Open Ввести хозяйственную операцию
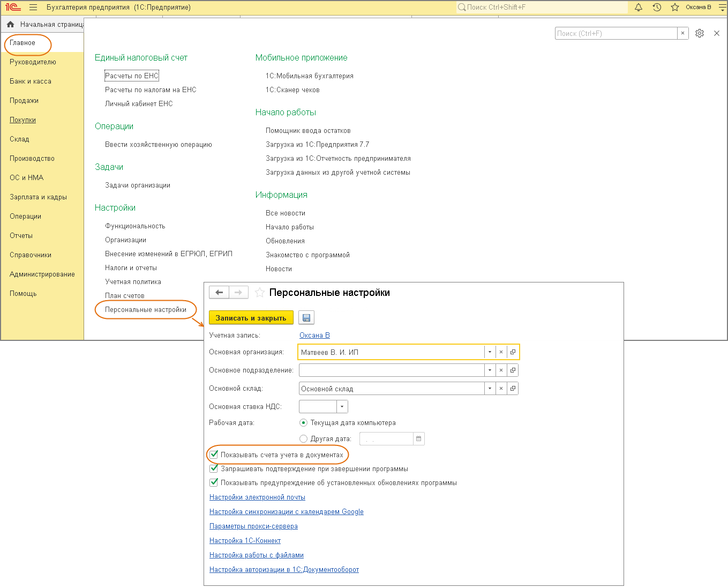 [159, 145]
